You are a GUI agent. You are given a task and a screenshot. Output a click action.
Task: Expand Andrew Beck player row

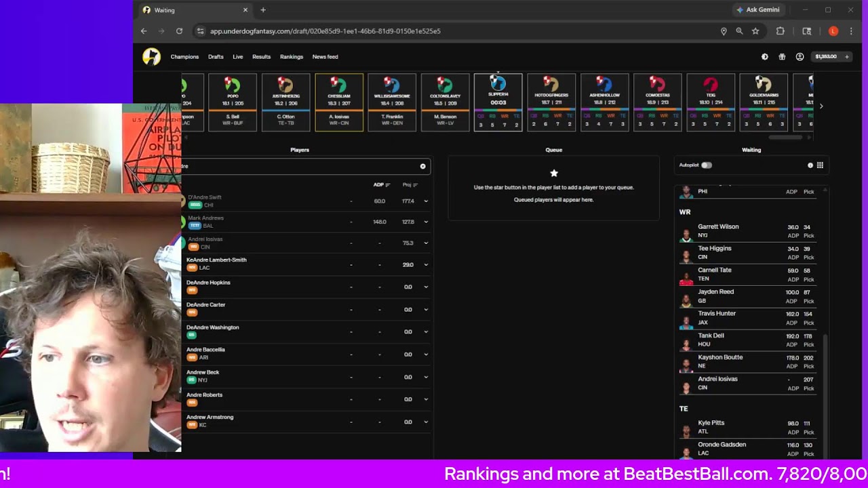click(x=426, y=377)
